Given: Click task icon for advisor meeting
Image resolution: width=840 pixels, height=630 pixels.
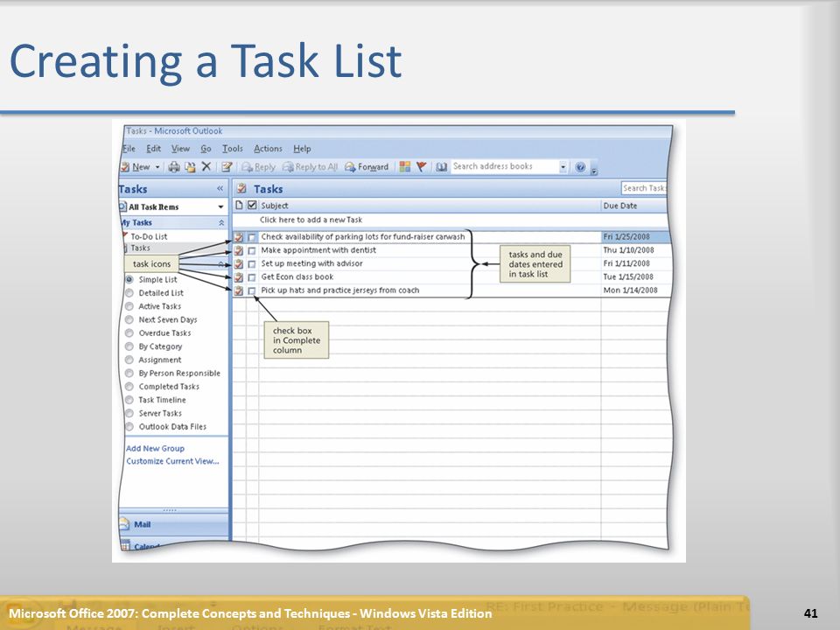Looking at the screenshot, I should coord(239,263).
